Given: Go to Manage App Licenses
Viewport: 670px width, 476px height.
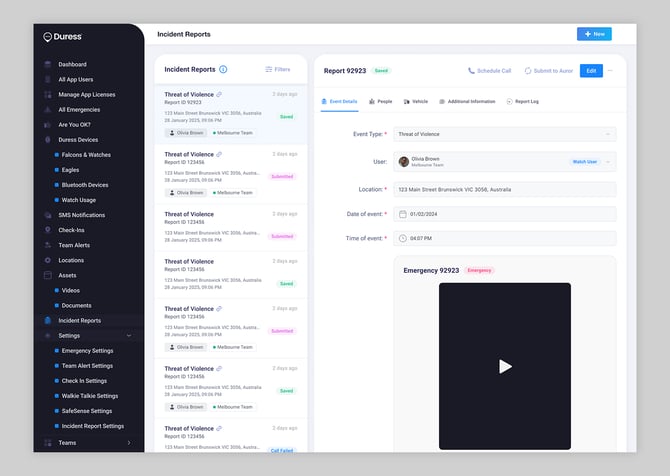Looking at the screenshot, I should coord(87,94).
